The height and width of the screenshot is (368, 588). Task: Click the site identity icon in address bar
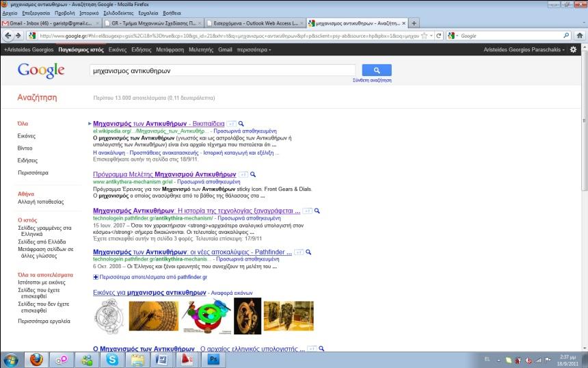[32, 36]
